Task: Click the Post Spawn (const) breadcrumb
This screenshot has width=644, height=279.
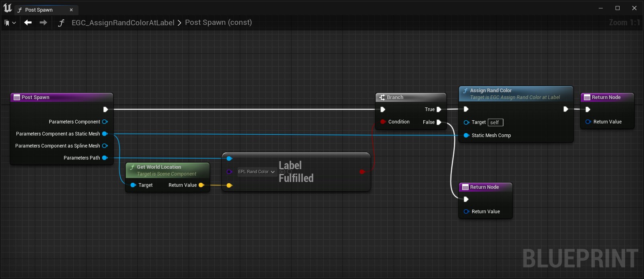Action: (218, 23)
